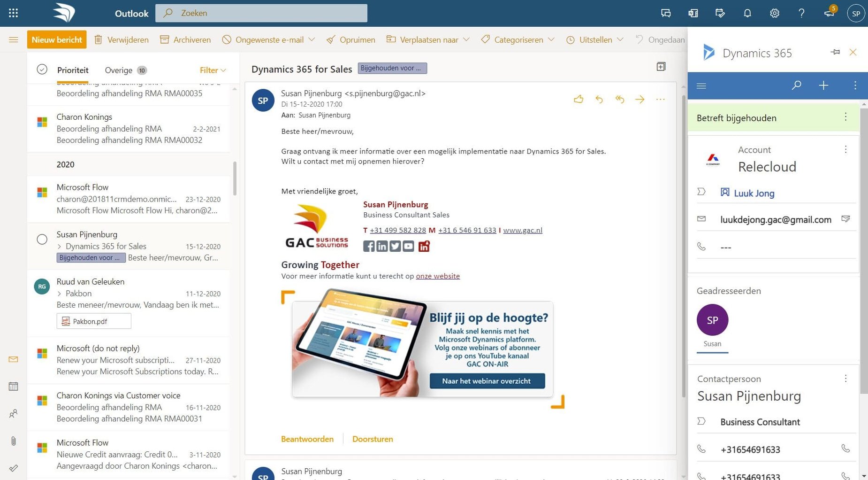Call the first +31654691633 number via phone icon
Image resolution: width=868 pixels, height=480 pixels.
(845, 449)
